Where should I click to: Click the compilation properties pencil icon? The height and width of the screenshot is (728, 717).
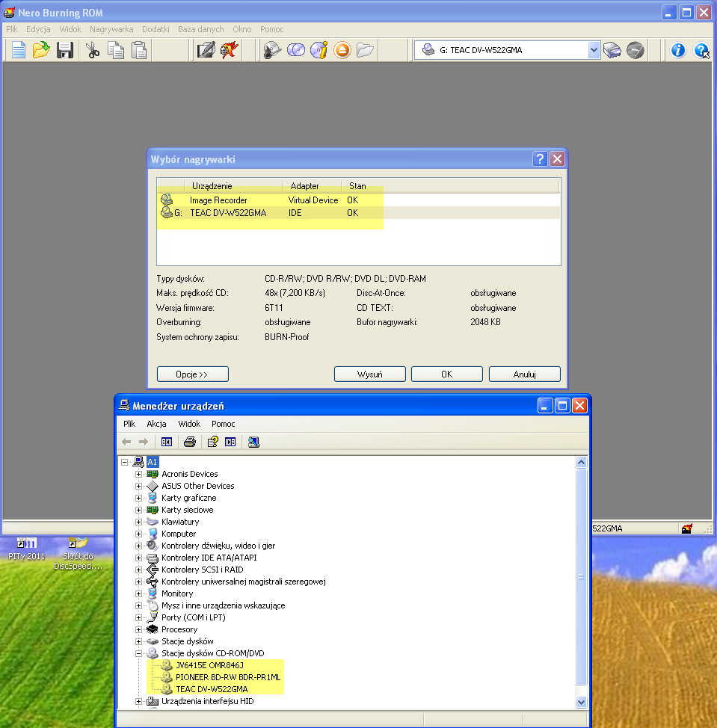[x=206, y=50]
